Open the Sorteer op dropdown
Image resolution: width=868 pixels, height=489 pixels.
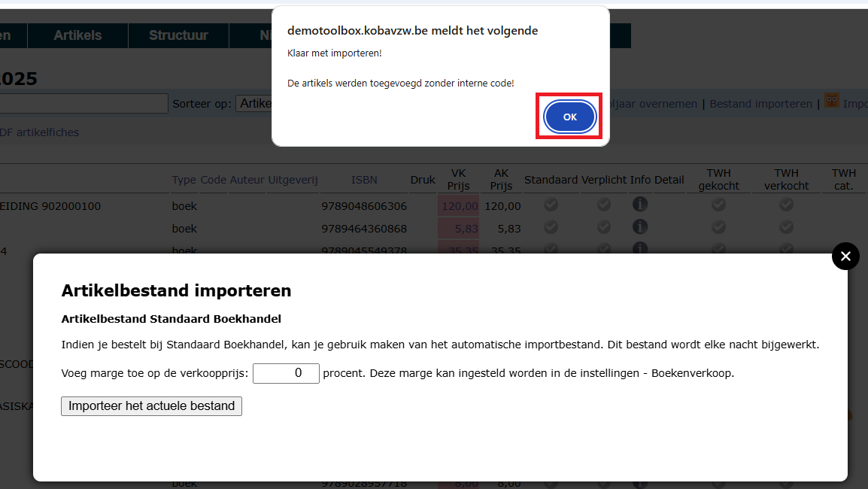click(253, 104)
